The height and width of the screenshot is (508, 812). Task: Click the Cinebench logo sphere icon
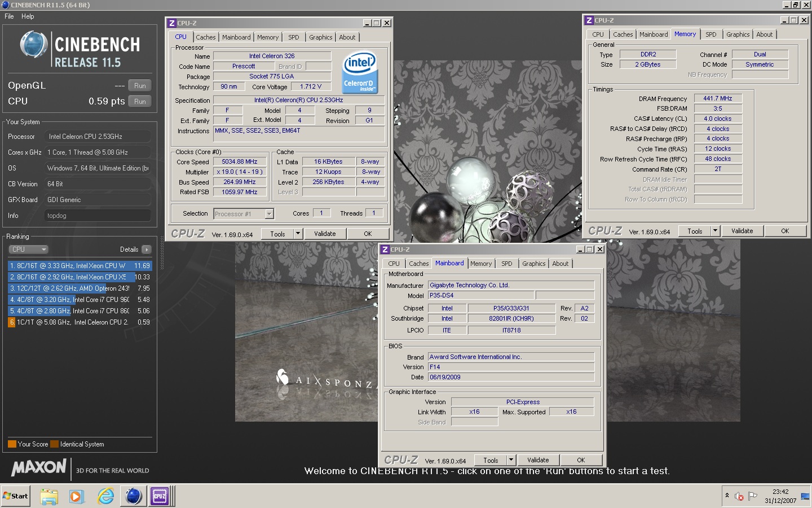point(34,45)
